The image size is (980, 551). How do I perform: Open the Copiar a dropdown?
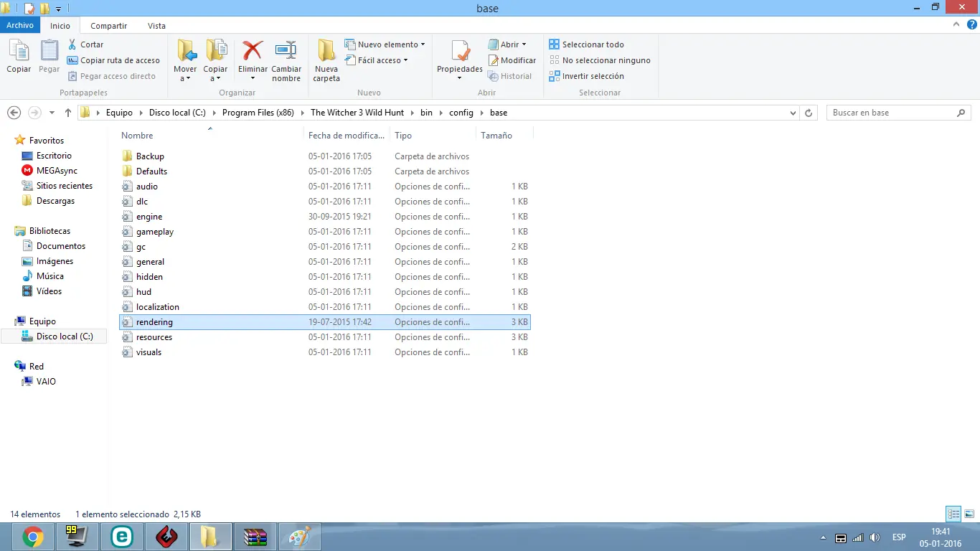(215, 61)
